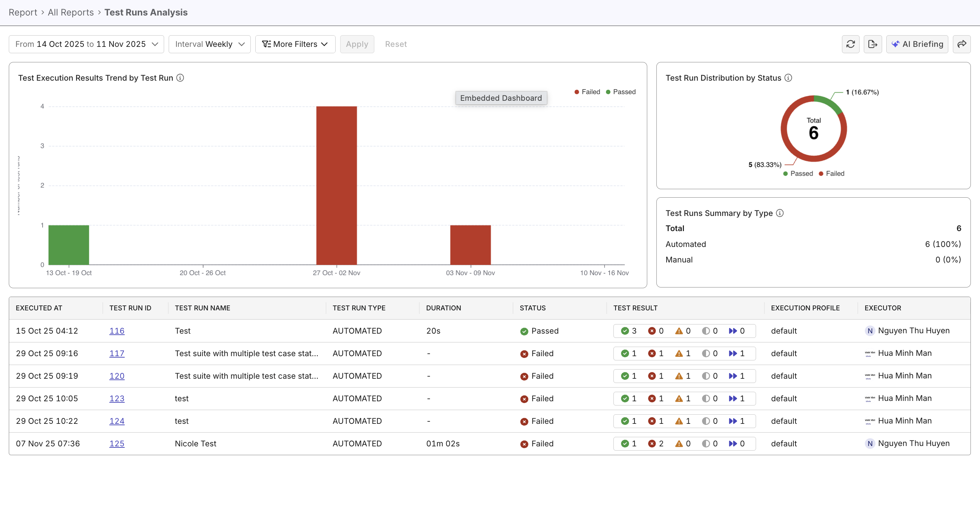The image size is (980, 520).
Task: Navigate to All Reports breadcrumb
Action: [70, 12]
